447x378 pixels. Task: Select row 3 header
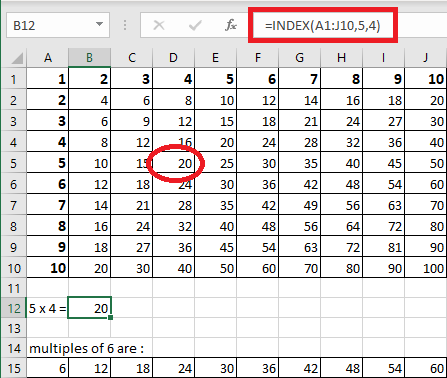[14, 121]
